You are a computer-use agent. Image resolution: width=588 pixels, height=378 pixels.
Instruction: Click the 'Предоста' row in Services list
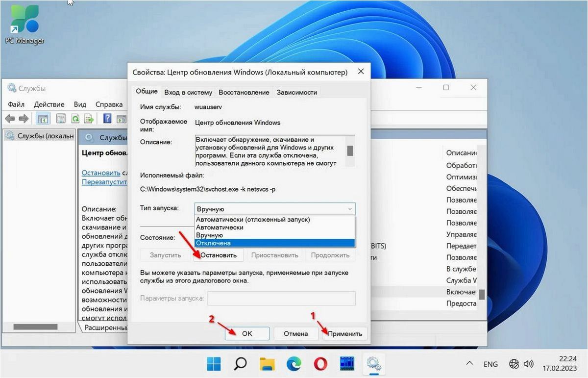pyautogui.click(x=461, y=303)
